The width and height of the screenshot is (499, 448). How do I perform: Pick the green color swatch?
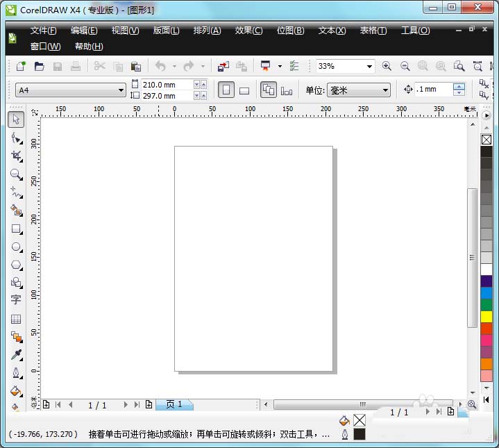click(x=487, y=305)
